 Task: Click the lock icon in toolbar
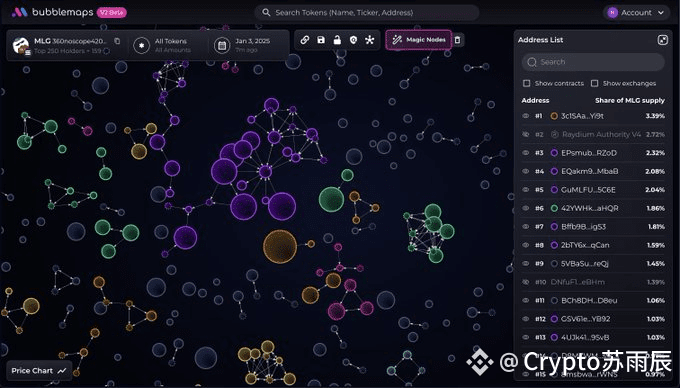point(337,40)
